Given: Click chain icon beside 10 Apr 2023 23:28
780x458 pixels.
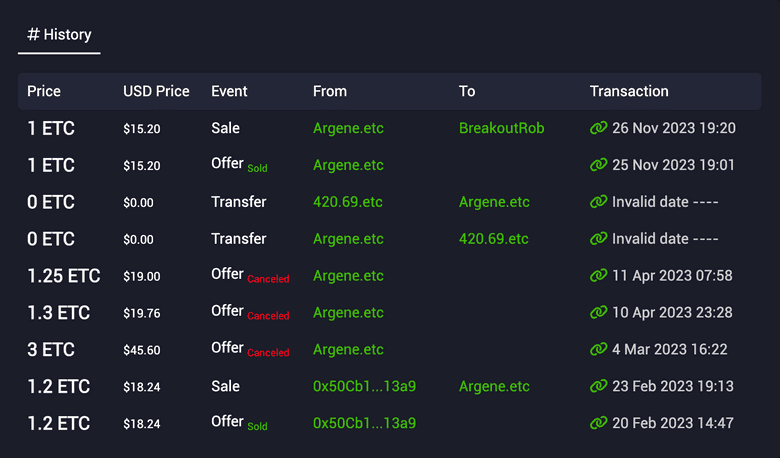Looking at the screenshot, I should 598,313.
